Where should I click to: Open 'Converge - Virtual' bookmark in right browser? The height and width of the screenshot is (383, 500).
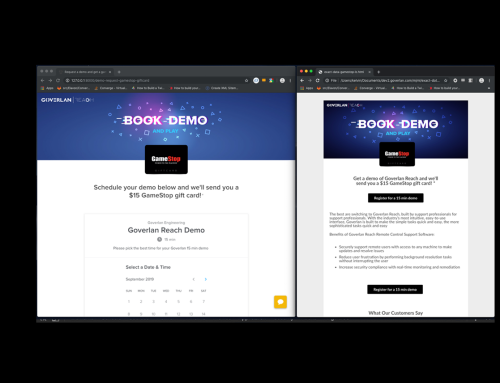click(x=370, y=88)
